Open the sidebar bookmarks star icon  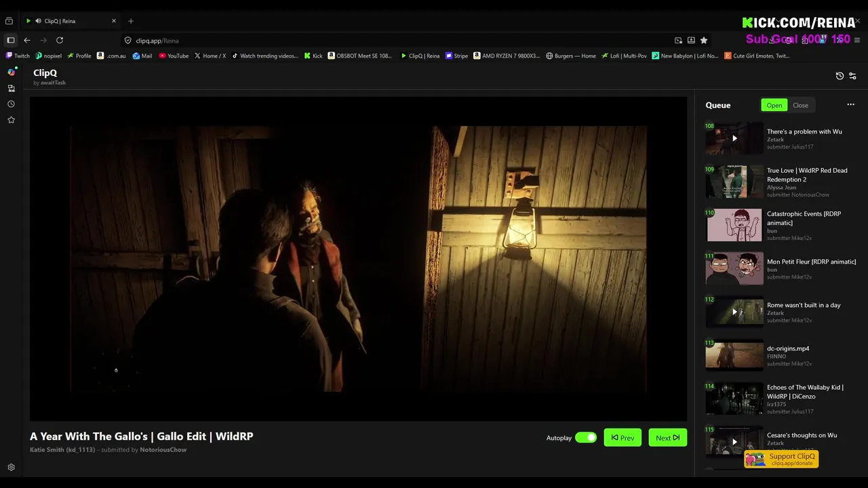pos(12,120)
